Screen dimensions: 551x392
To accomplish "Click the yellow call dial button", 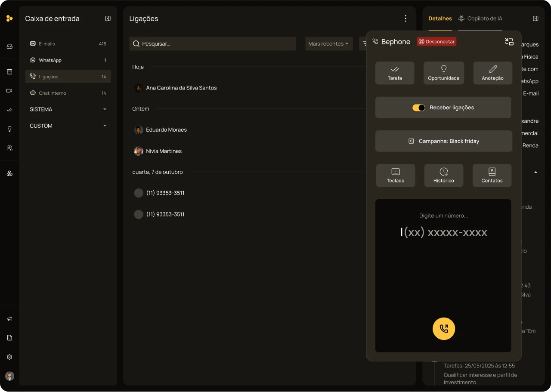I will click(443, 329).
